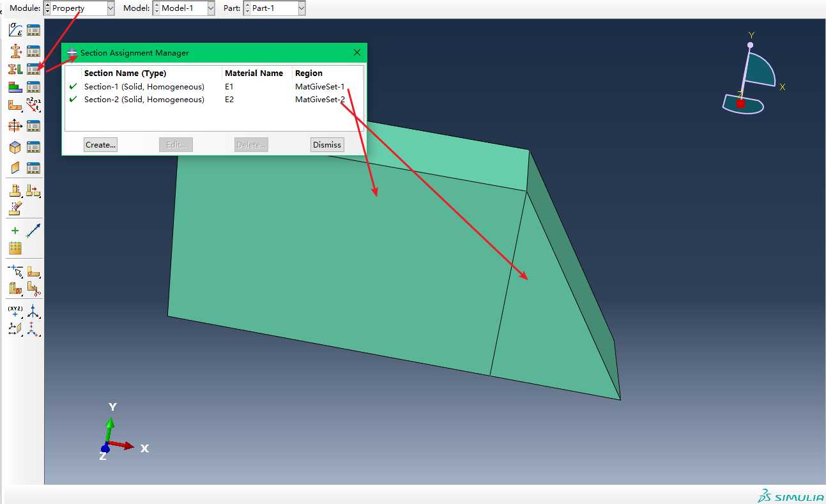Select the Partition Edge tool icon
The height and width of the screenshot is (504, 826).
coord(15,271)
